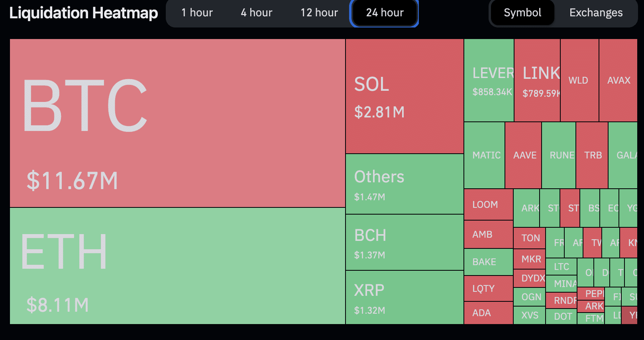Screen dimensions: 644x340
Task: Select the AVAX heatmap tile
Action: (618, 80)
